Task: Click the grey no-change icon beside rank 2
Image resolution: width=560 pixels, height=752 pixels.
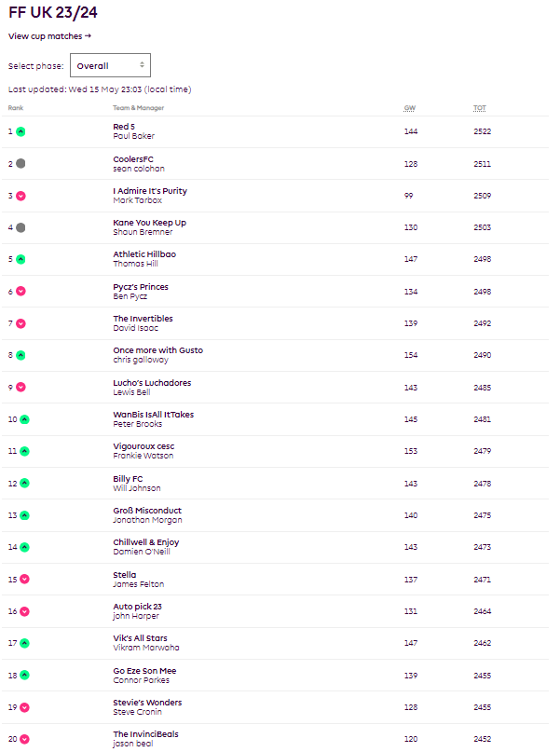Action: 20,163
